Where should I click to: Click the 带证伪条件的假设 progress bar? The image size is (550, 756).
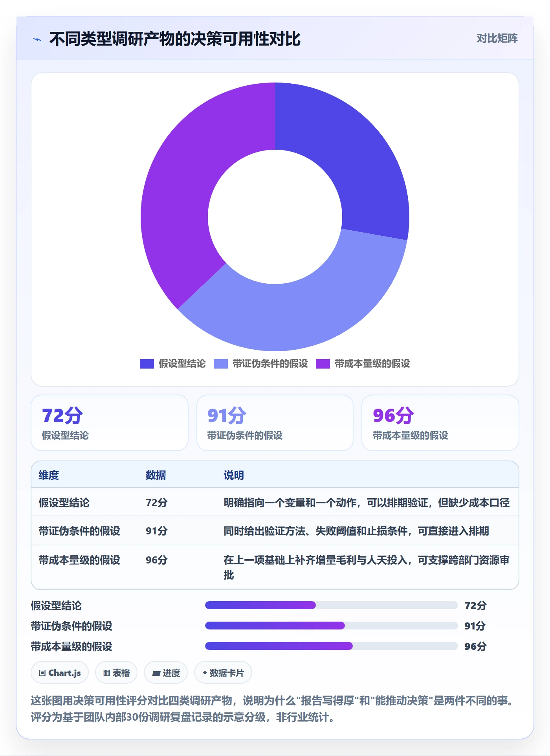pyautogui.click(x=331, y=626)
